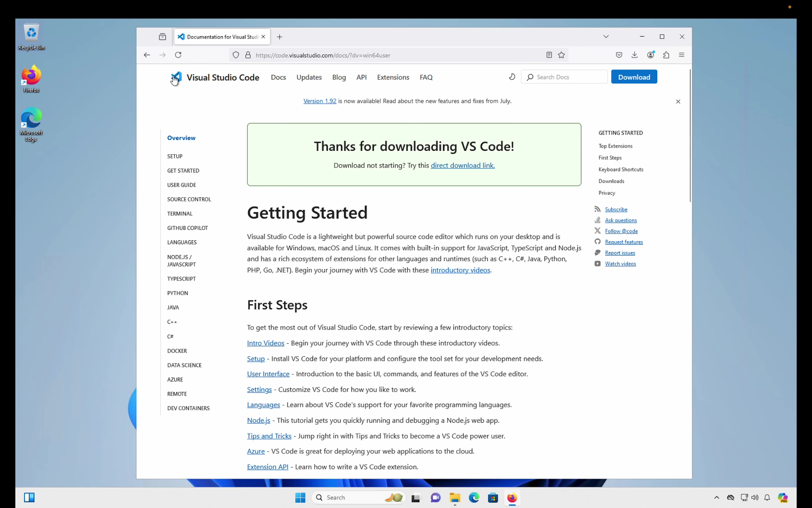Click the page vertical scrollbar thumb
Viewport: 812px width, 508px height.
point(690,135)
